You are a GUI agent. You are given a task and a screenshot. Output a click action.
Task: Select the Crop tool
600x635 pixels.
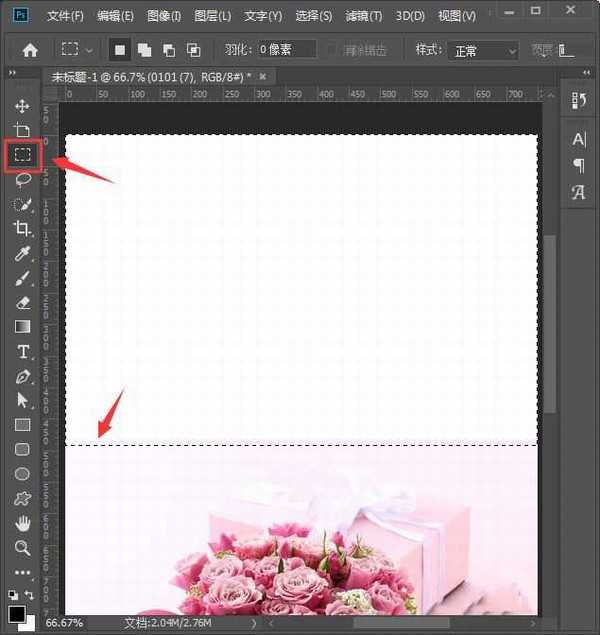point(22,229)
